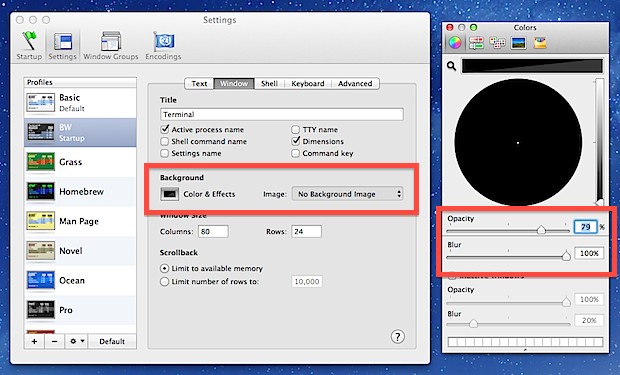Select the Novel profile
The image size is (620, 375).
80,251
